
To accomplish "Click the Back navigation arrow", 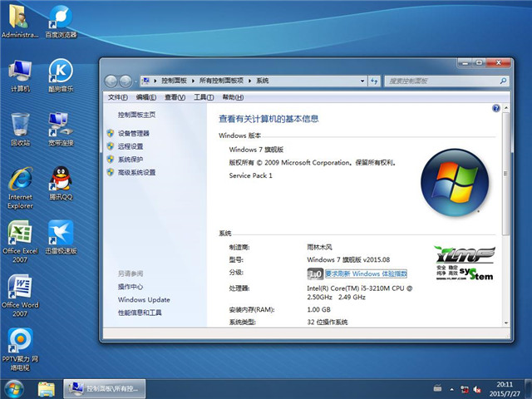I will pyautogui.click(x=111, y=81).
